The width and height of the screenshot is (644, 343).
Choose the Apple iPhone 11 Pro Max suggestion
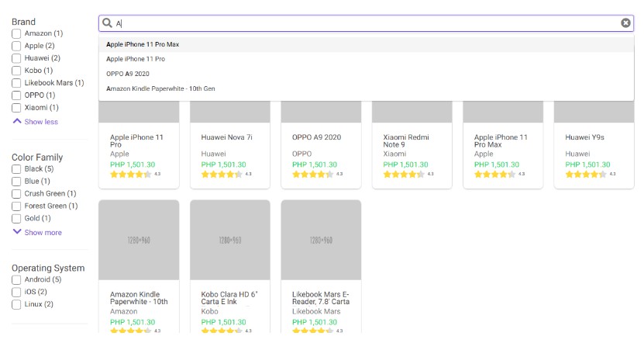pos(366,44)
